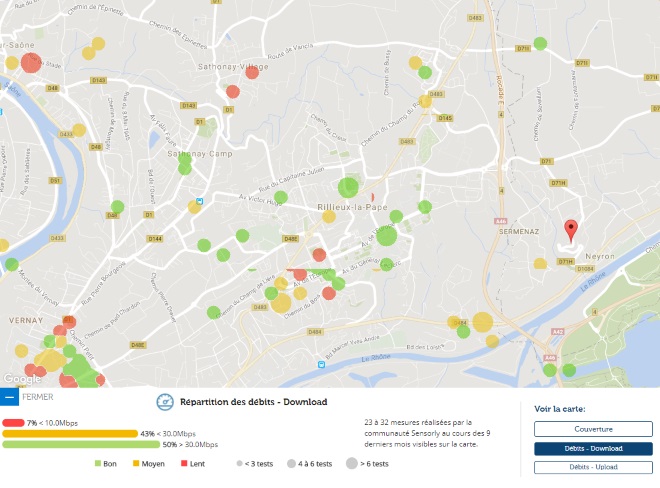Click the '23 à 32 mesures' description text
660x488 pixels.
click(427, 433)
